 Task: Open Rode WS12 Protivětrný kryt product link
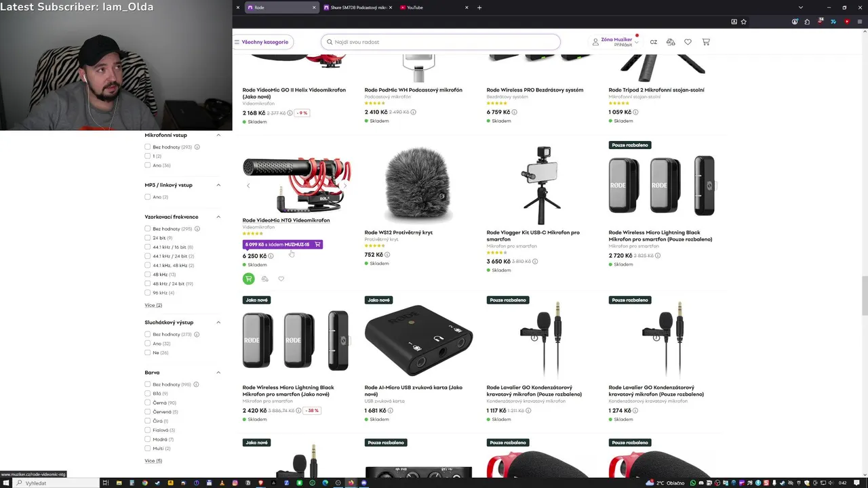click(399, 232)
